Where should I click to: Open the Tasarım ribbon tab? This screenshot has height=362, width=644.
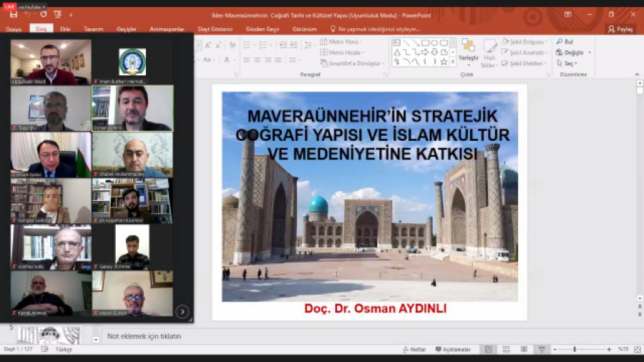93,29
